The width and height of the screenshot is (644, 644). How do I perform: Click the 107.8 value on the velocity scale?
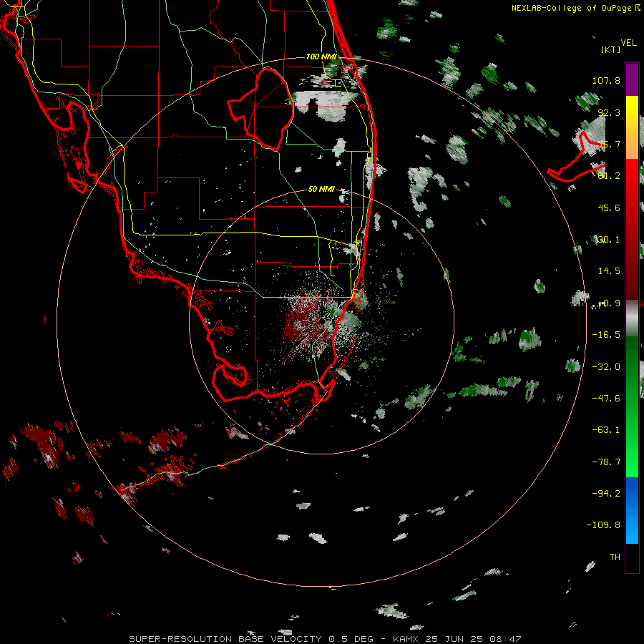click(606, 80)
